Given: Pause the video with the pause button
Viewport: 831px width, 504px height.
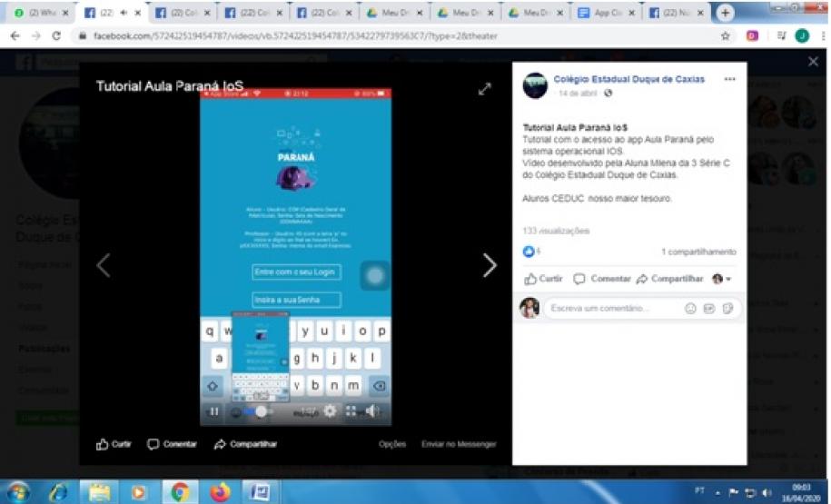Looking at the screenshot, I should [215, 411].
